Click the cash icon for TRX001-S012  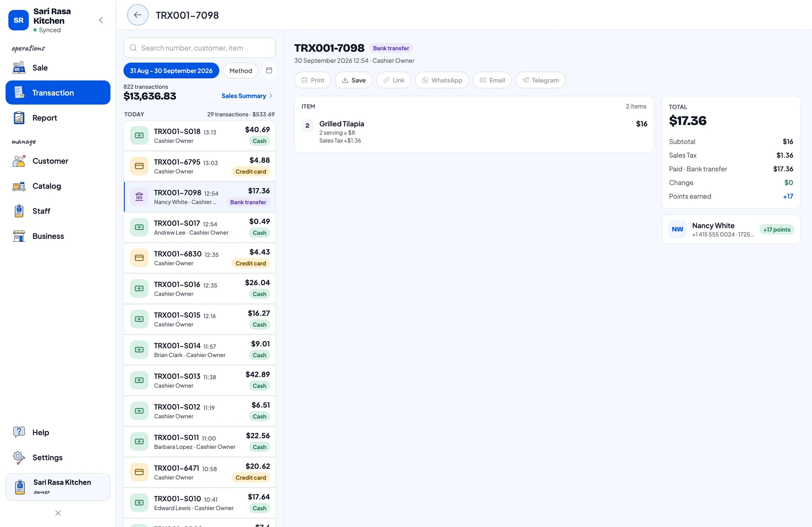click(x=139, y=411)
